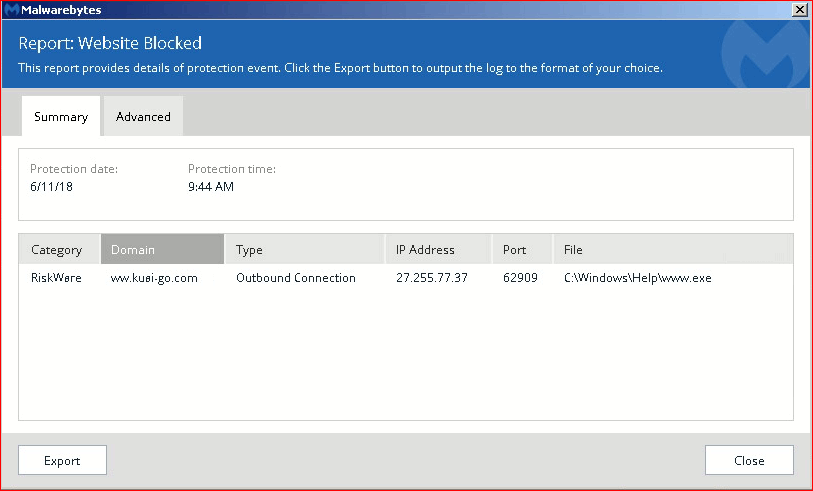Open the Advanced tab
Viewport: 813px width, 491px height.
(143, 116)
